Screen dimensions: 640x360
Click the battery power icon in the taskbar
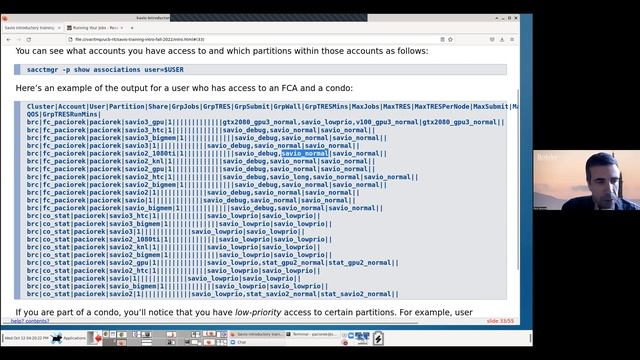(378, 338)
